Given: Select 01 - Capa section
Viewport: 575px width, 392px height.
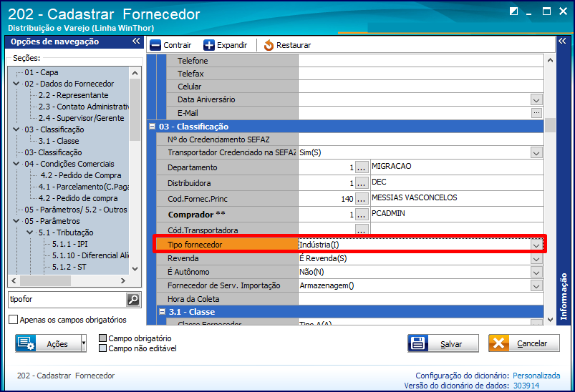Looking at the screenshot, I should [x=42, y=72].
